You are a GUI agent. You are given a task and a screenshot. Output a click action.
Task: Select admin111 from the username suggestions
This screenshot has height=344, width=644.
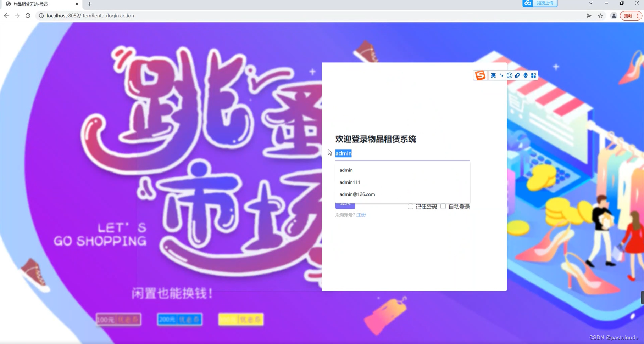(x=350, y=182)
